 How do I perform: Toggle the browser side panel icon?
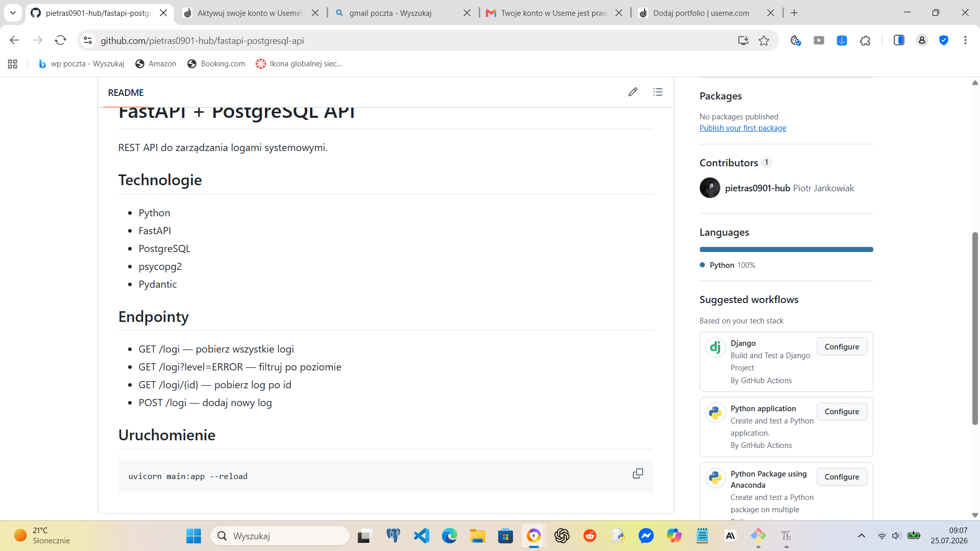[x=899, y=40]
